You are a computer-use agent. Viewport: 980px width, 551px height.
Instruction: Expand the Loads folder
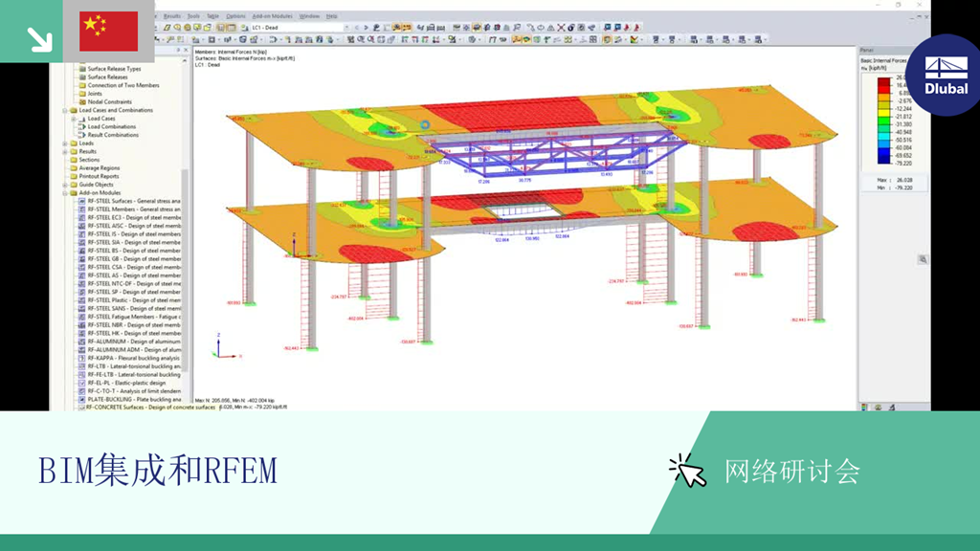(65, 143)
